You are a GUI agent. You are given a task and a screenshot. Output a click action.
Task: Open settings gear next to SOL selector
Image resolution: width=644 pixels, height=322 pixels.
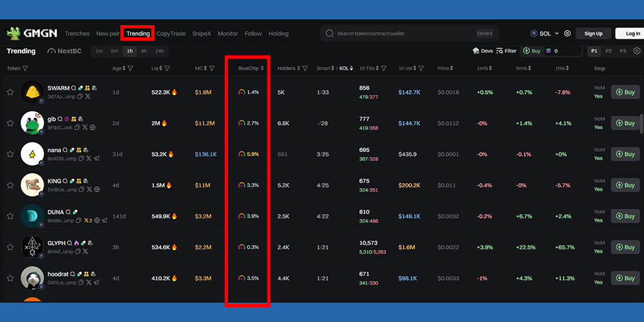[567, 33]
